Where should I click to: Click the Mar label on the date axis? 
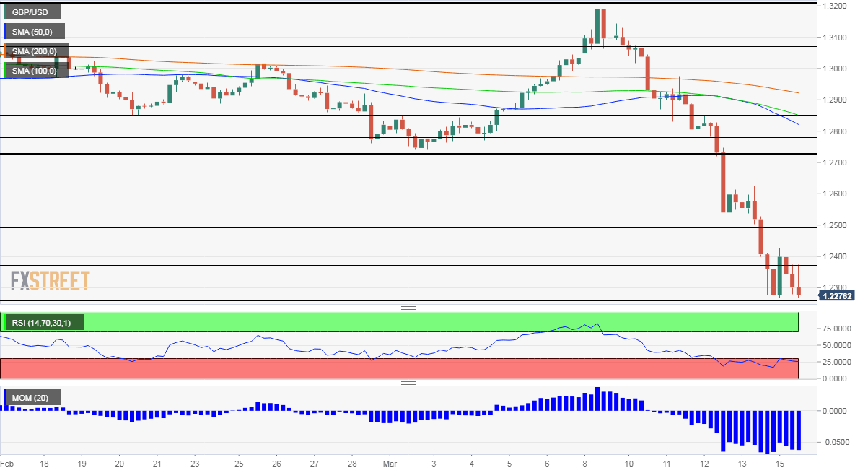point(389,464)
